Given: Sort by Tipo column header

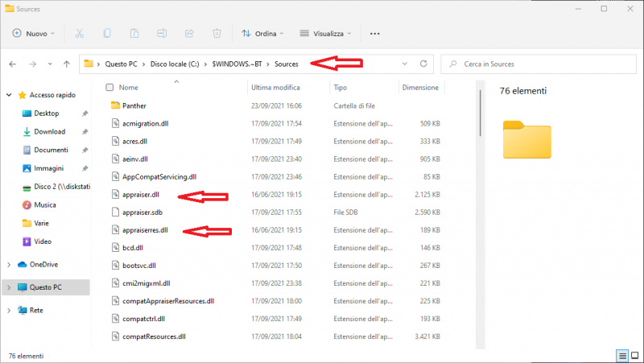Looking at the screenshot, I should [340, 88].
